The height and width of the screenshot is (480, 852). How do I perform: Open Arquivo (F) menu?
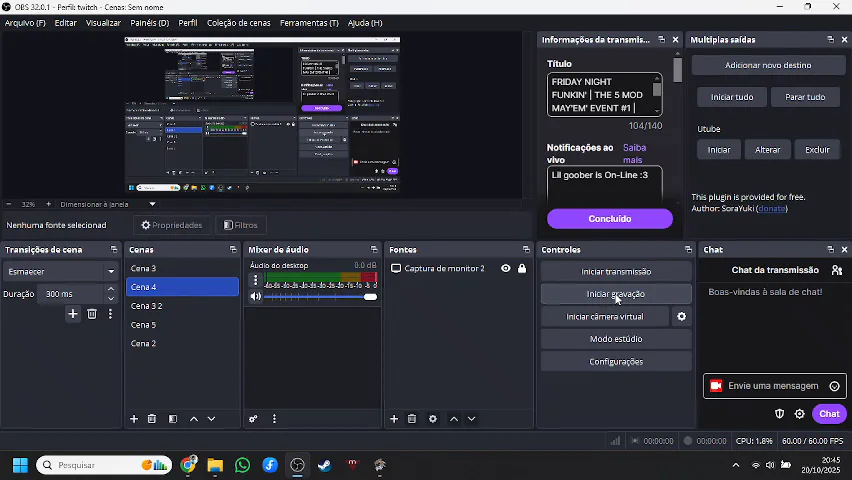pos(25,23)
